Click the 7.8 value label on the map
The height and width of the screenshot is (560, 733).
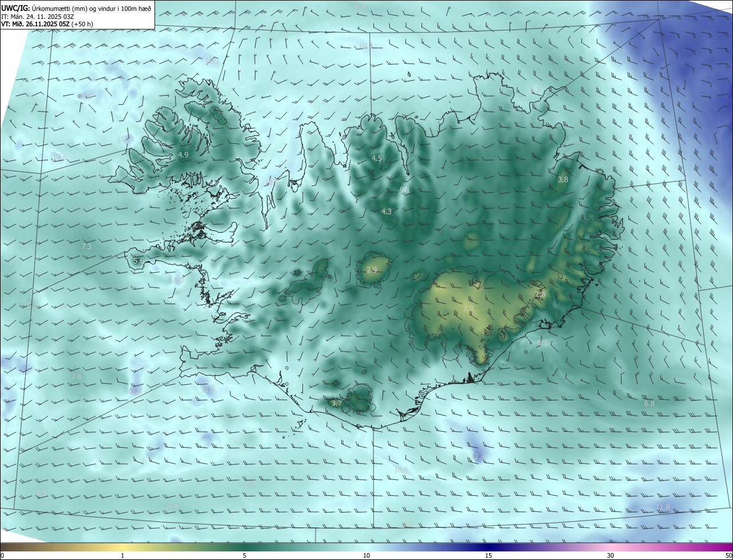(76, 376)
